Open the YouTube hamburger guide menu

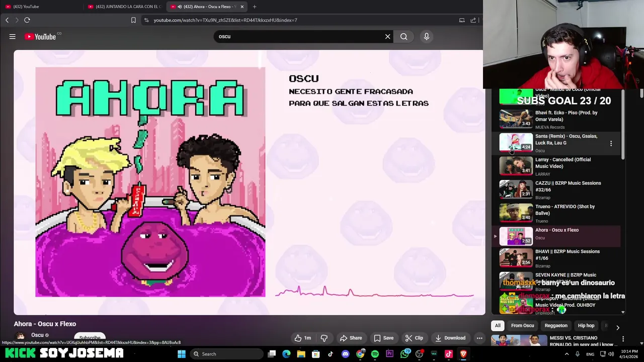click(13, 36)
